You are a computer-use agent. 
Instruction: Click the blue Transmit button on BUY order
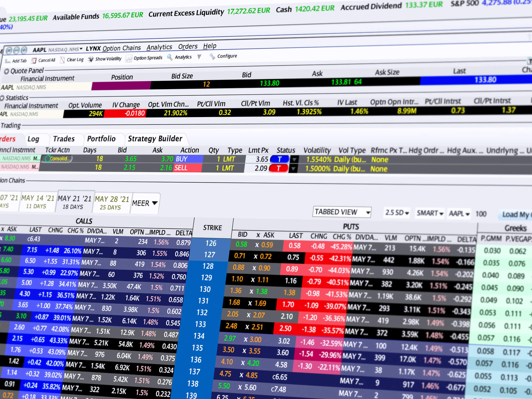[279, 159]
